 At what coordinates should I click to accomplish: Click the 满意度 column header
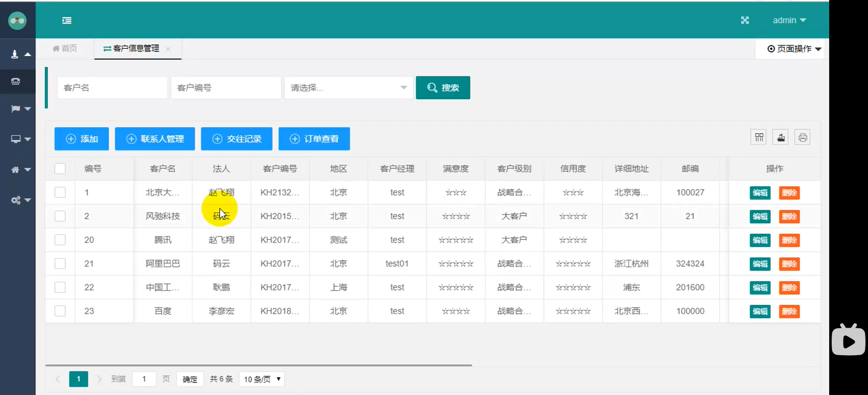[456, 169]
